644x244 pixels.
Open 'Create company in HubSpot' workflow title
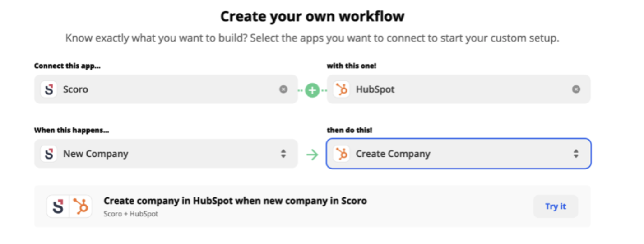tap(235, 201)
